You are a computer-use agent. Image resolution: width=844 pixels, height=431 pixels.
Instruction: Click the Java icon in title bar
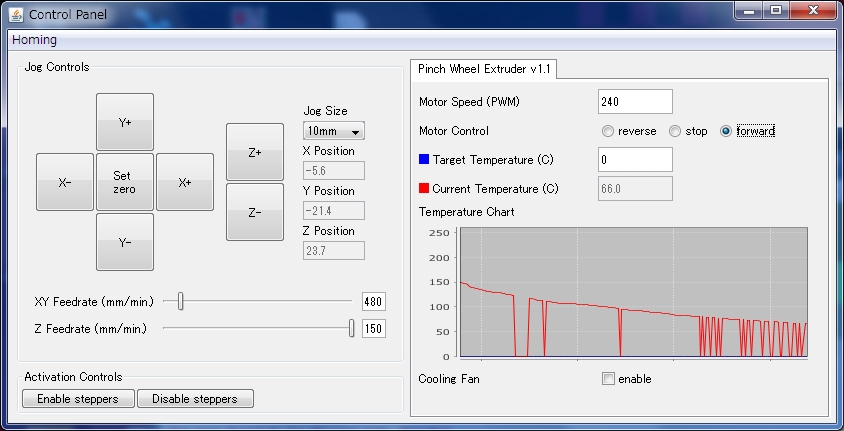coord(16,14)
